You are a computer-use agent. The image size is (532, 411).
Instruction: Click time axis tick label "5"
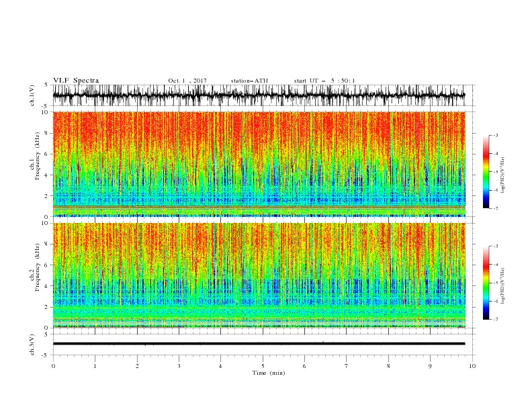(263, 366)
